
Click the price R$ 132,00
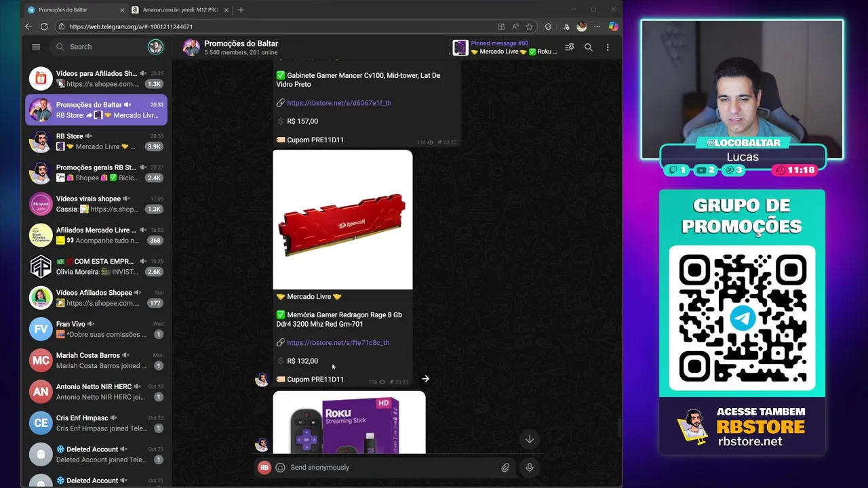[x=302, y=361]
